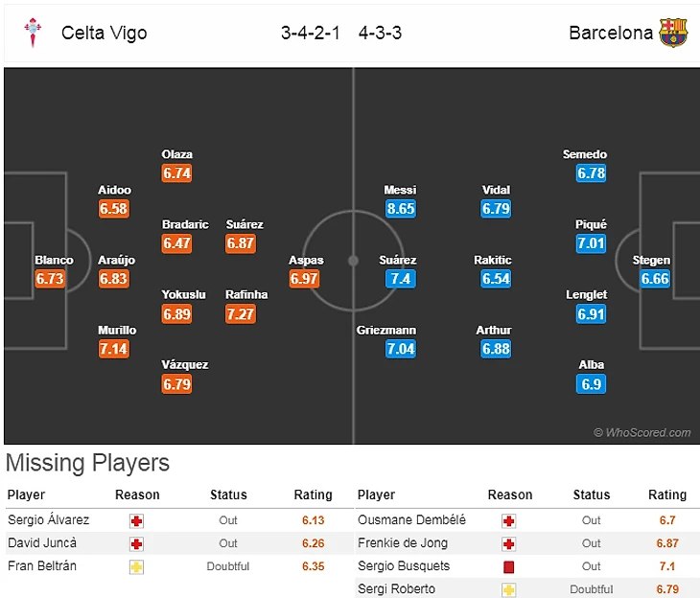The width and height of the screenshot is (700, 598).
Task: Click the Celta Vigo club crest
Action: (x=33, y=33)
